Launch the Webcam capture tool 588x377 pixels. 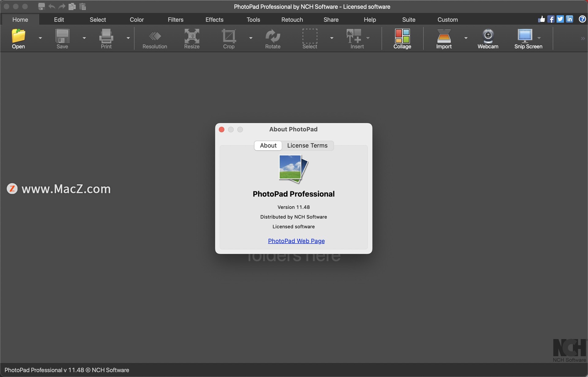coord(488,39)
